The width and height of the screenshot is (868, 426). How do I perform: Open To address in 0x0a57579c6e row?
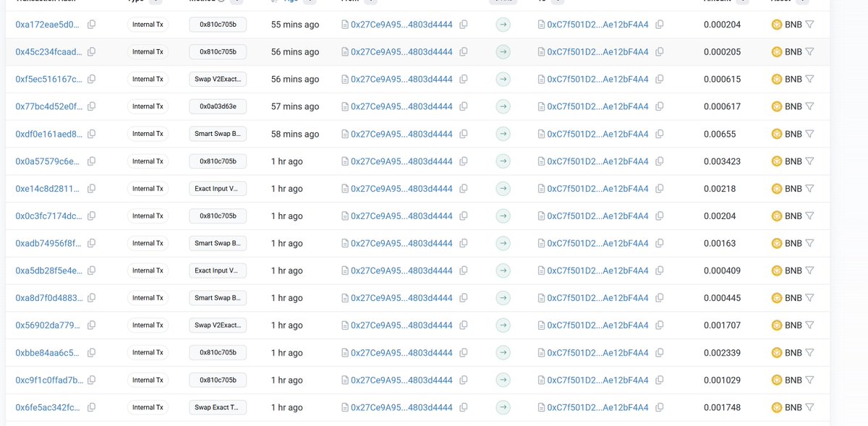coord(597,161)
